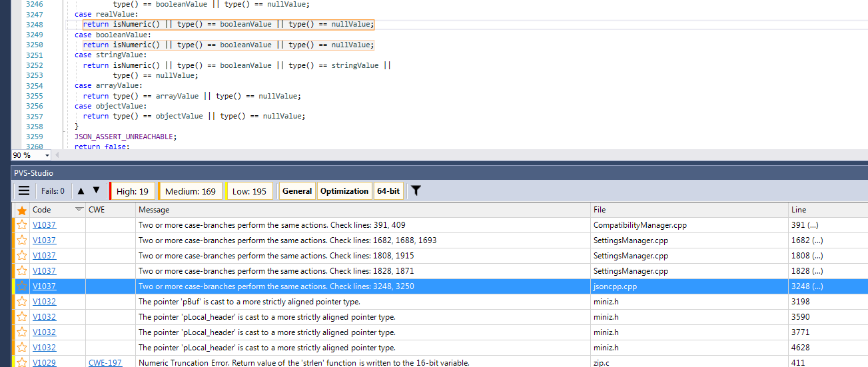Image resolution: width=868 pixels, height=367 pixels.
Task: Click 'case realValue:' code line
Action: (107, 14)
